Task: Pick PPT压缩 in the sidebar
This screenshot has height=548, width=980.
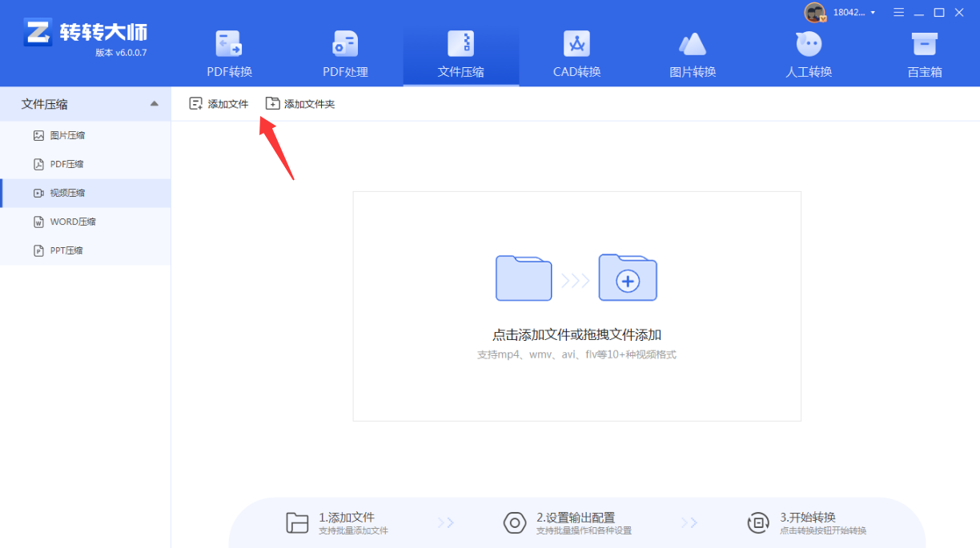Action: 86,250
